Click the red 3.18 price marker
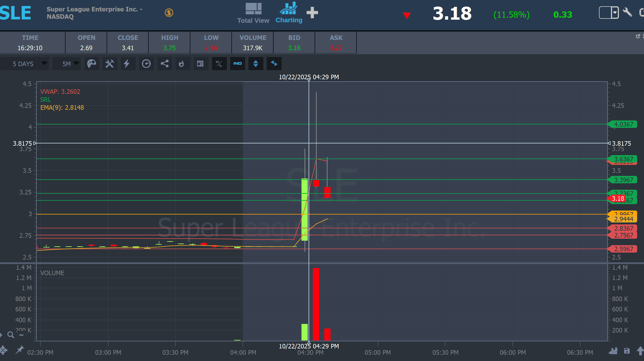Image resolution: width=644 pixels, height=361 pixels. click(617, 198)
